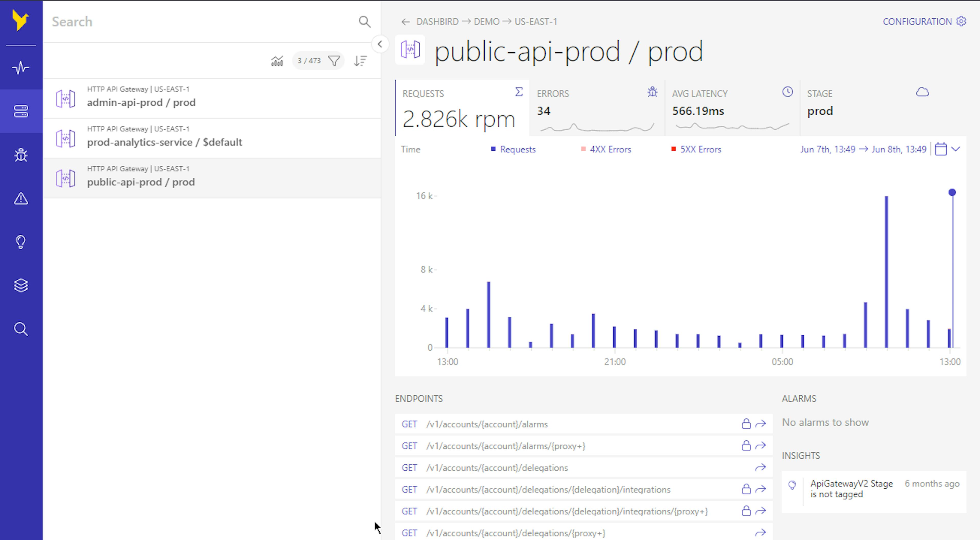This screenshot has height=540, width=980.
Task: Click lock icon on /integrations/{proxy+} row
Action: pos(746,511)
